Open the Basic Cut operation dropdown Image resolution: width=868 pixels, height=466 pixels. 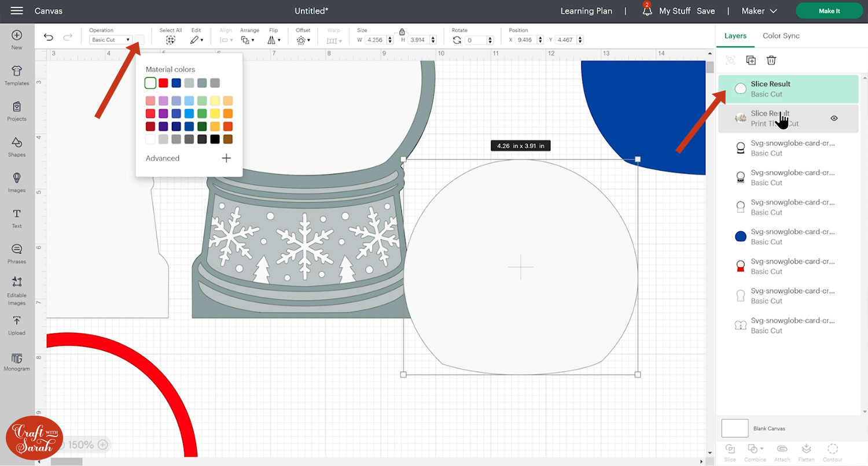[x=111, y=40]
